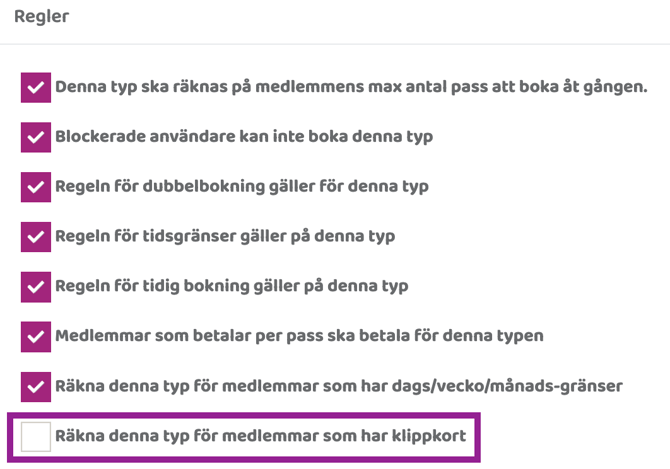Turn off the tidig bokning checkbox
Image resolution: width=670 pixels, height=469 pixels.
pyautogui.click(x=36, y=287)
